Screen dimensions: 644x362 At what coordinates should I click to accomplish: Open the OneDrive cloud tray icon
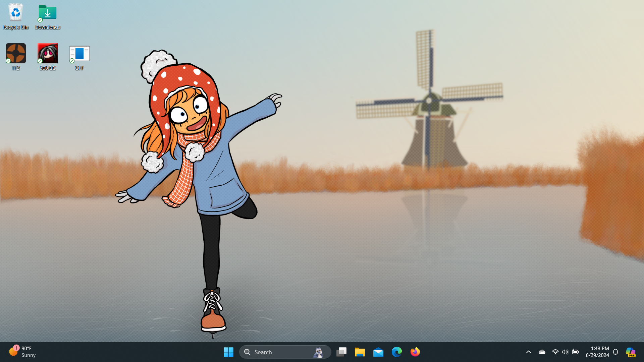point(542,352)
